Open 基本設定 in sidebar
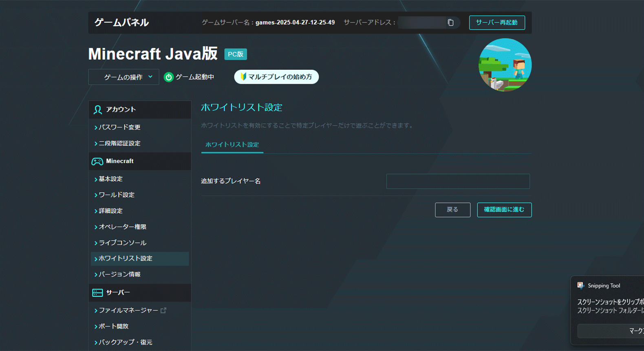Viewport: 644px width, 351px height. 110,179
